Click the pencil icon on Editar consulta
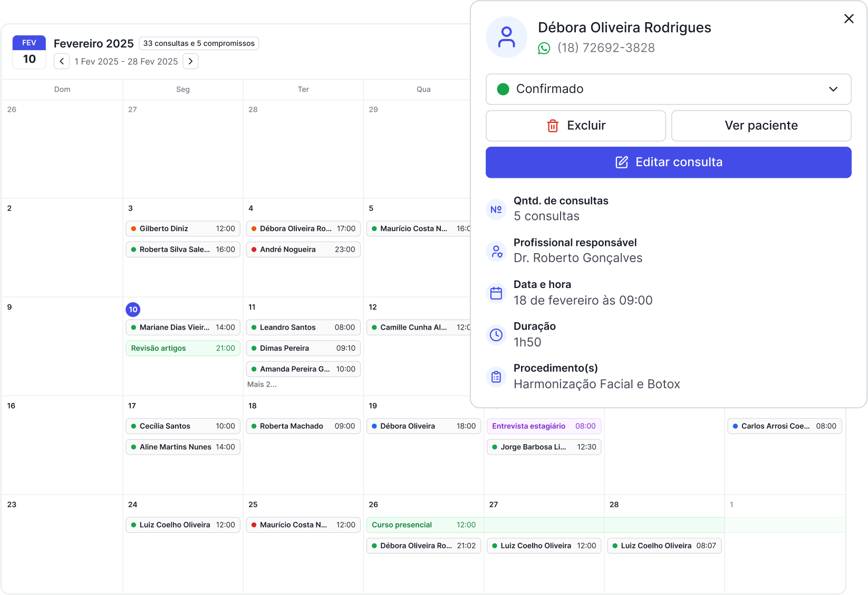Screen dimensions: 868x595 point(622,162)
